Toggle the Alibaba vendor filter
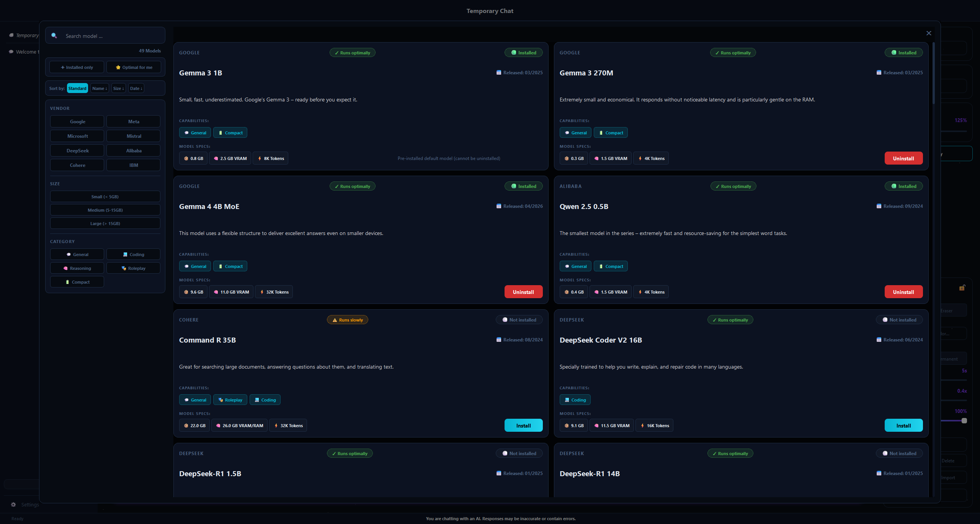 click(133, 150)
